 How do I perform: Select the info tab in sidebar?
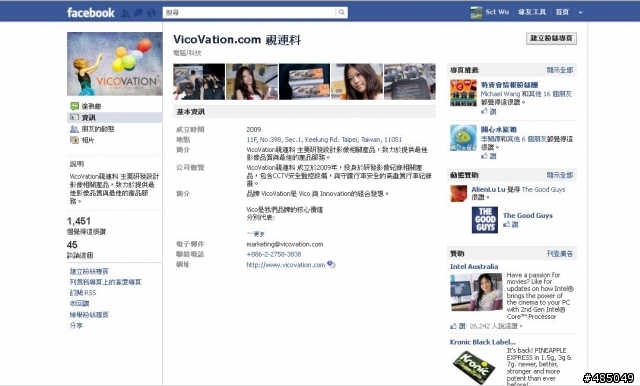115,118
